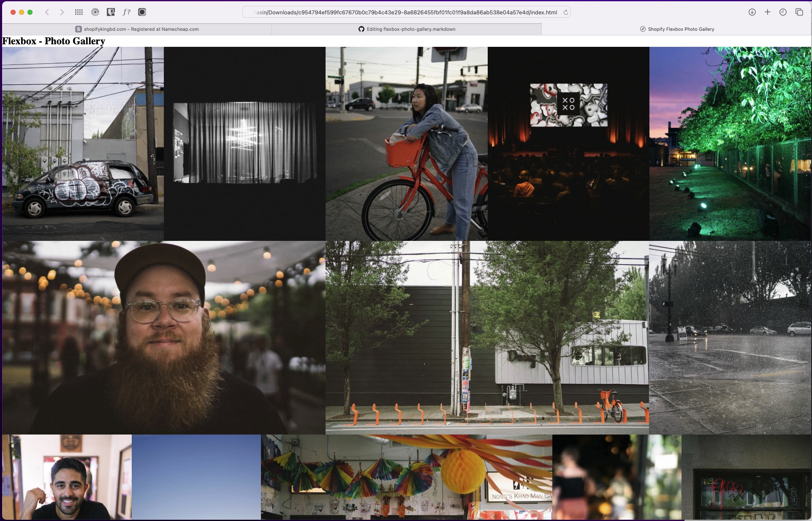Open browsing History via clock icon
The image size is (812, 521).
tap(784, 12)
